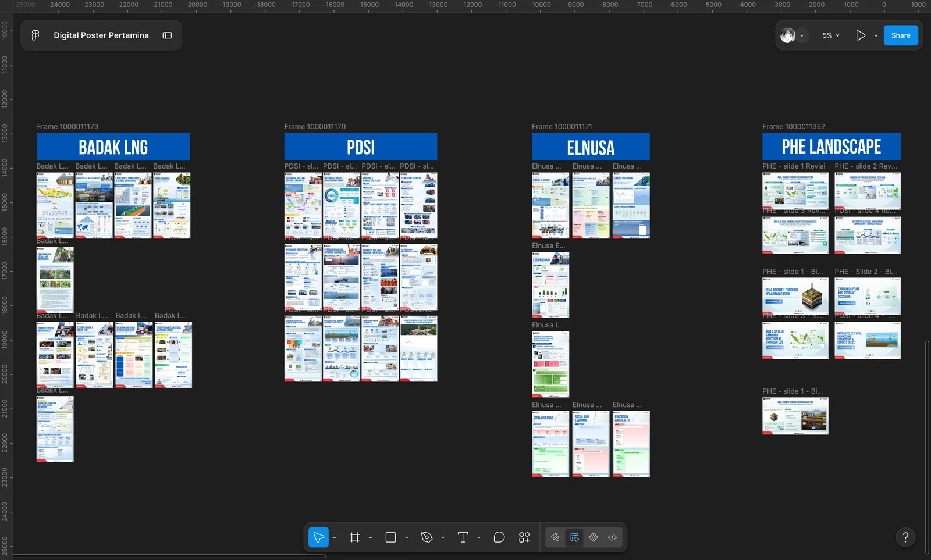This screenshot has width=931, height=560.
Task: Click the horizontal scrollbar at bottom
Action: pos(169,557)
